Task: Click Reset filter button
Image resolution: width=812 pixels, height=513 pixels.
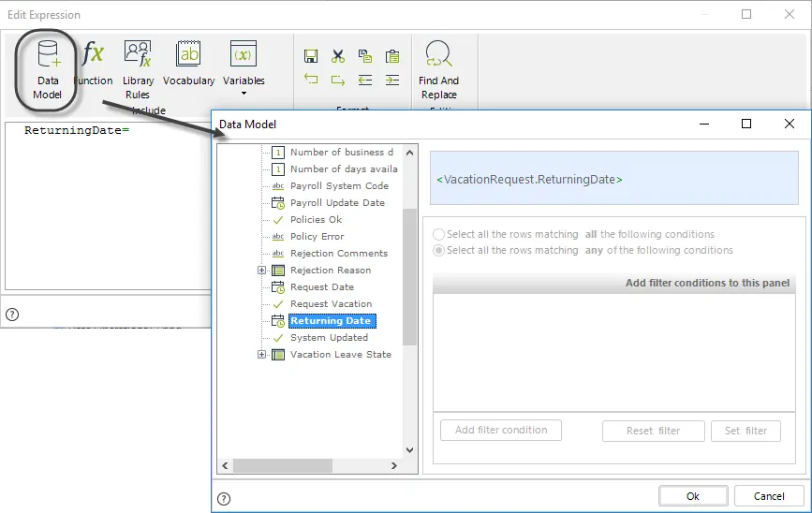Action: pos(653,431)
